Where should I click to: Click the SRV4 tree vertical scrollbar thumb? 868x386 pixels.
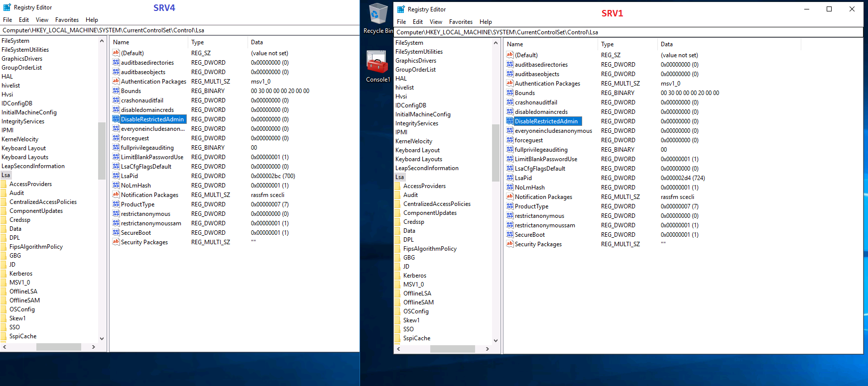(102, 151)
